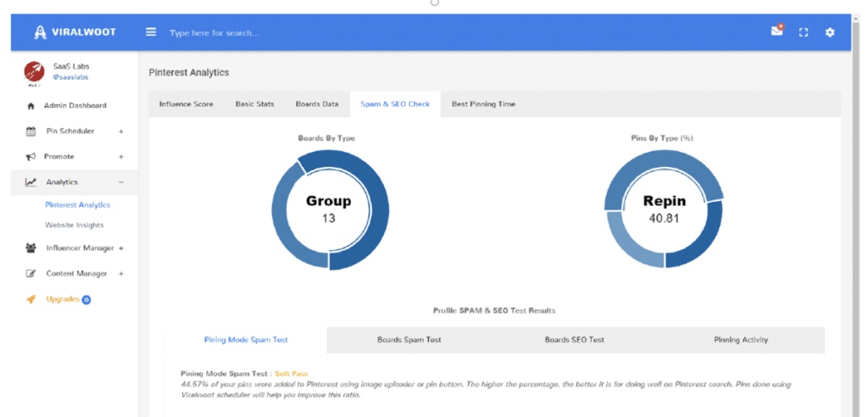Click the hamburger menu icon
Screen dimensions: 868x417
pyautogui.click(x=151, y=32)
